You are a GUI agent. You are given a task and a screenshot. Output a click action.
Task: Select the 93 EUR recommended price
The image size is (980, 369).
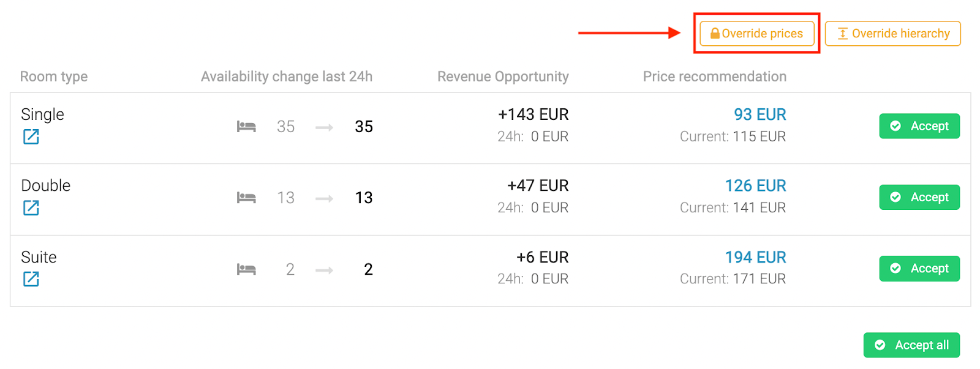759,114
